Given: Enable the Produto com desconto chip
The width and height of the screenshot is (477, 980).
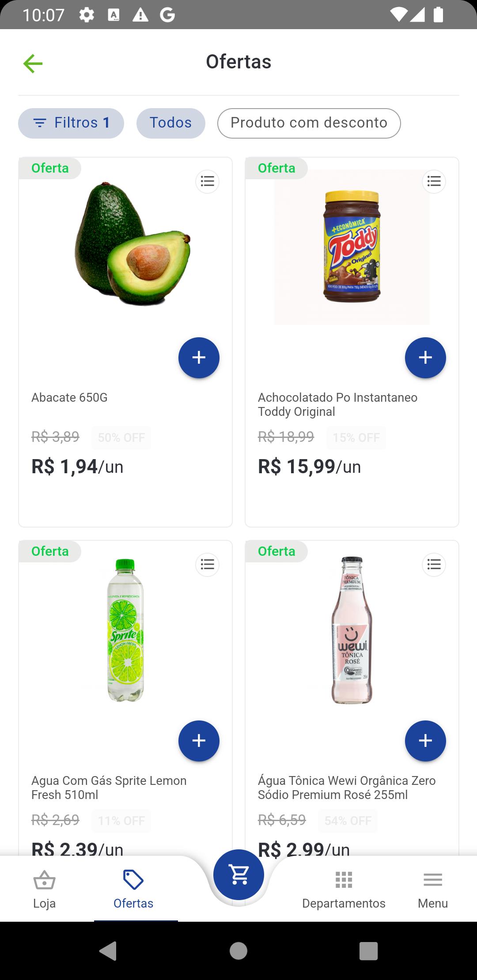Looking at the screenshot, I should pos(309,123).
